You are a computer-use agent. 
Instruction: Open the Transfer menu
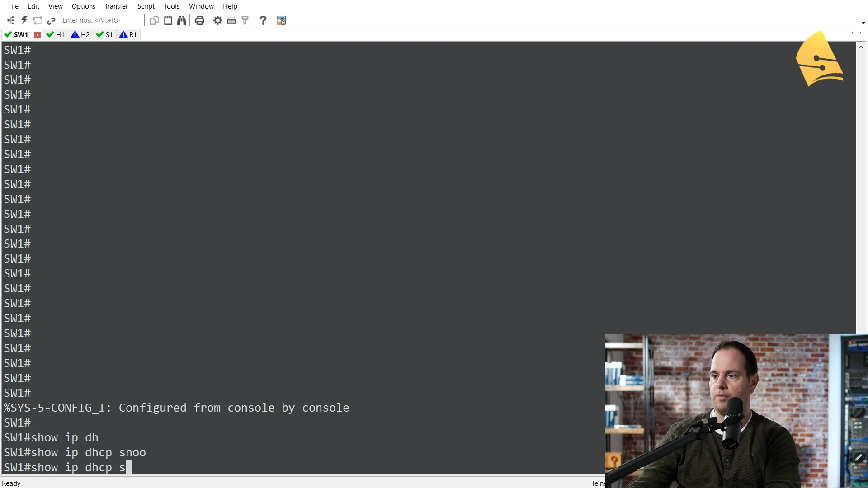116,6
